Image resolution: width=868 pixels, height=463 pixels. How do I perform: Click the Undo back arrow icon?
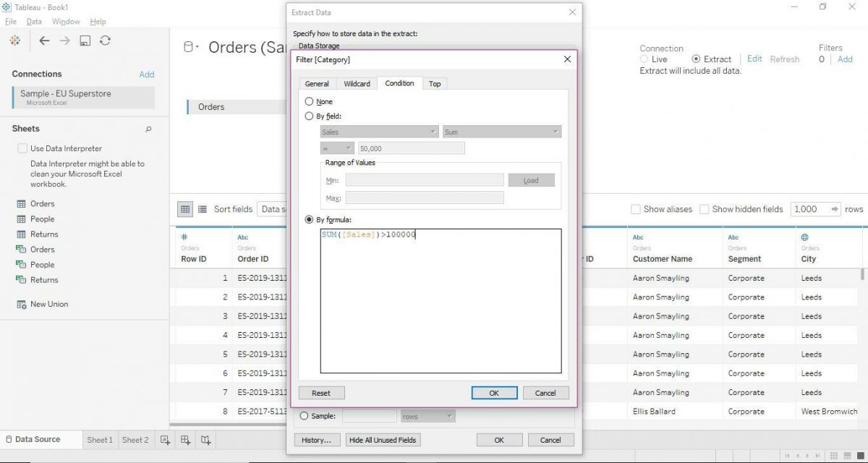pyautogui.click(x=46, y=41)
